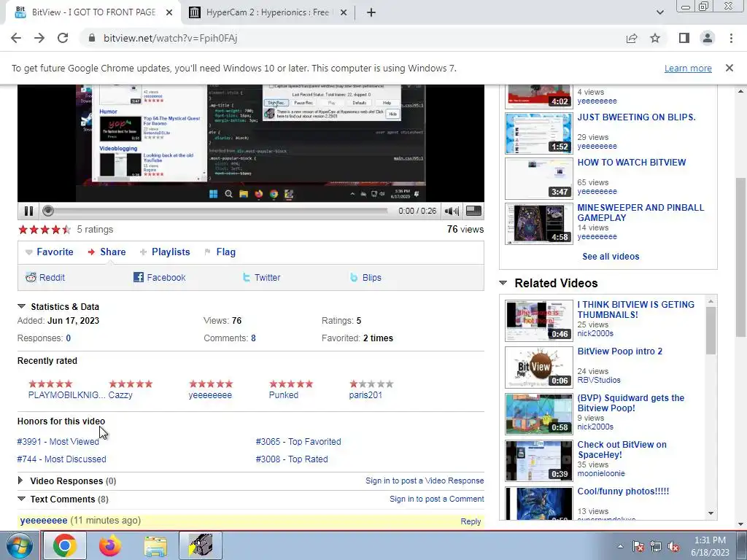Mute the video player volume
The width and height of the screenshot is (747, 560).
(451, 211)
